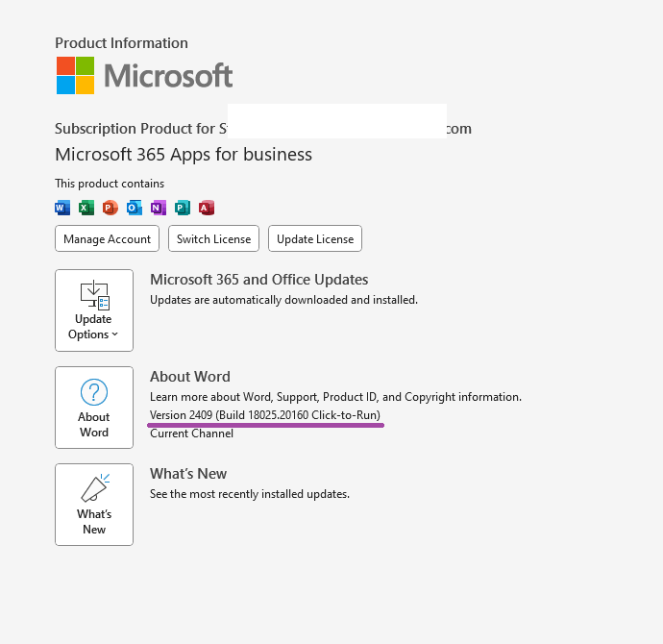Click the Current Channel text
663x644 pixels.
click(x=191, y=433)
